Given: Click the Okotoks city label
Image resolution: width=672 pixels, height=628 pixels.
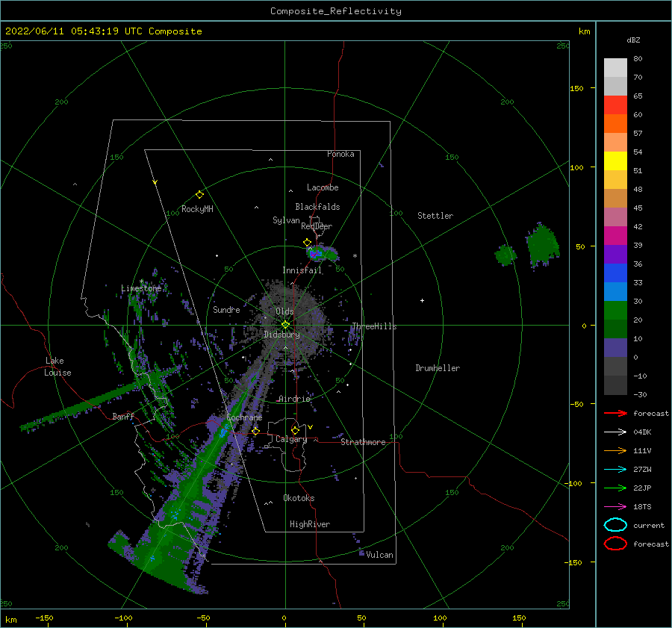Looking at the screenshot, I should coord(299,497).
